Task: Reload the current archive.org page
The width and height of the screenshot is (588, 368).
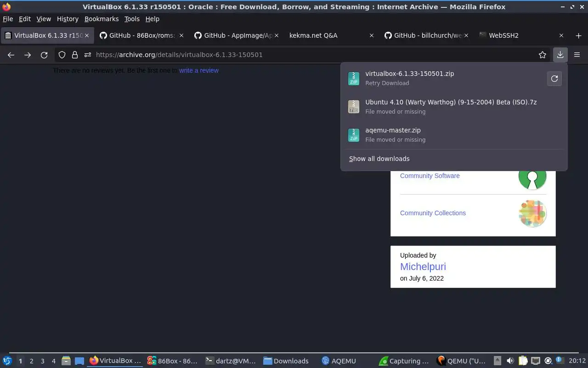Action: pos(44,55)
